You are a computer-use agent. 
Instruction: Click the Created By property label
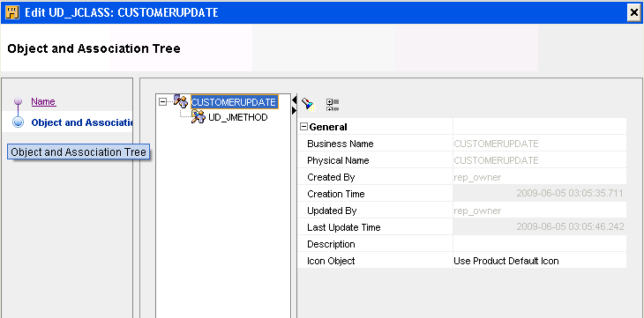tap(331, 177)
